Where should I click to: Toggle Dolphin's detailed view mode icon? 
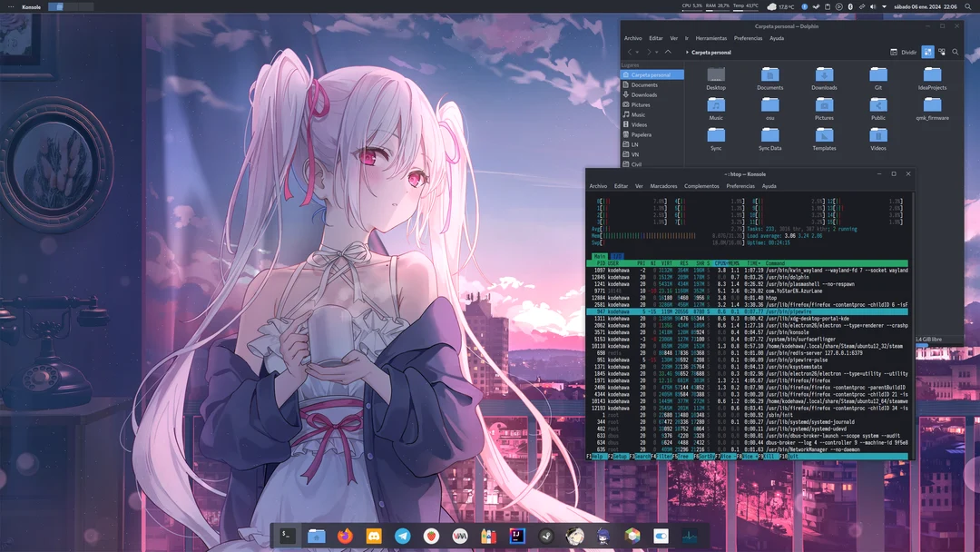point(941,52)
